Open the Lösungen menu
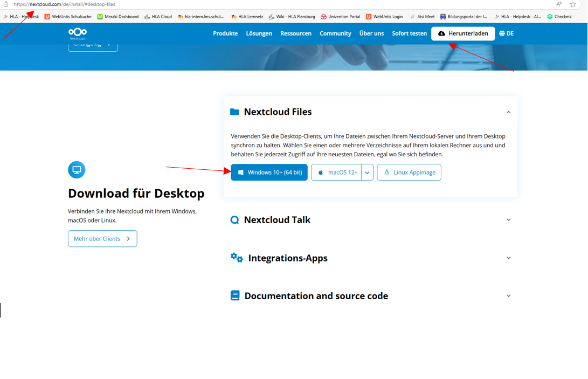Image resolution: width=588 pixels, height=379 pixels. click(259, 33)
